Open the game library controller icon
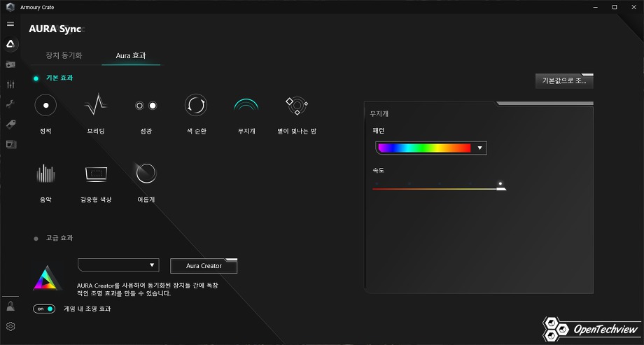644x345 pixels. 10,64
